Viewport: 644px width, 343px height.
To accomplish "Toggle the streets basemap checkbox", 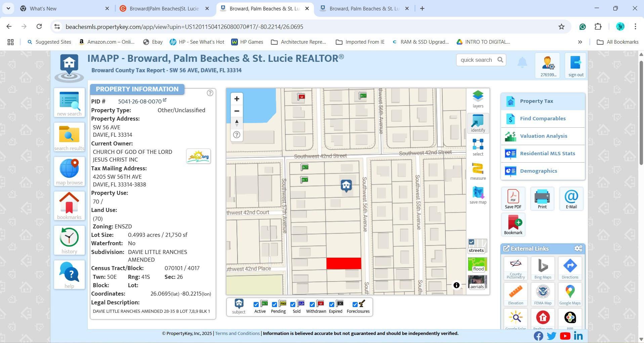I will click(471, 242).
